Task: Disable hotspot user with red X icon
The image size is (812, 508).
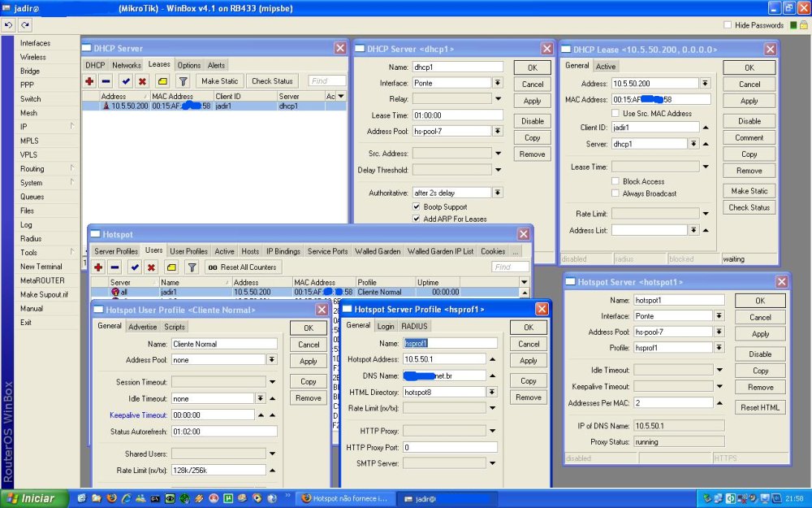Action: pos(151,267)
